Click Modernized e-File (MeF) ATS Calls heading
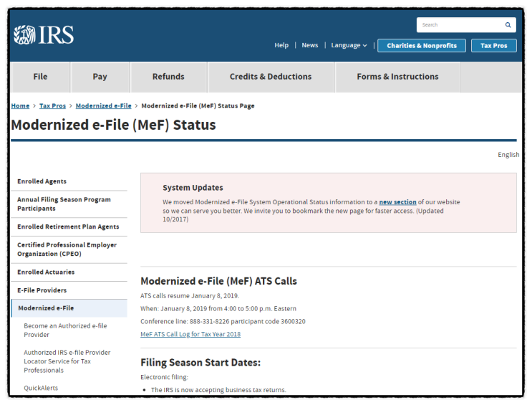This screenshot has width=532, height=405. pyautogui.click(x=219, y=281)
